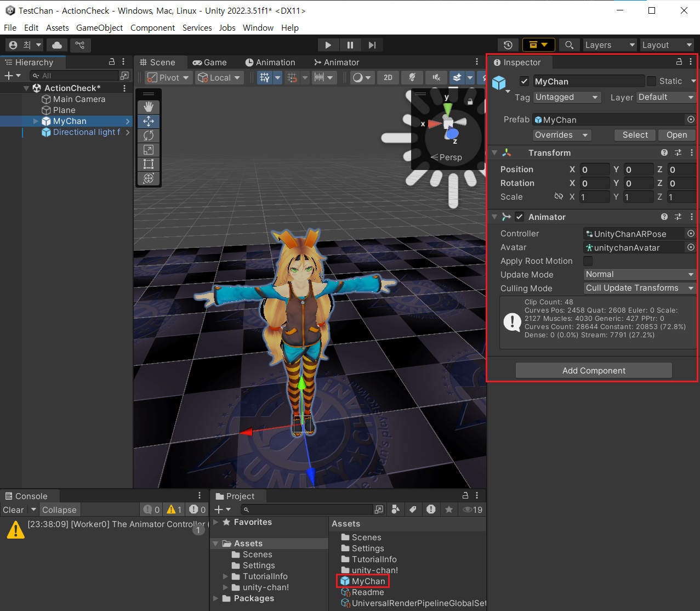
Task: Click the console Clear button
Action: 13,510
